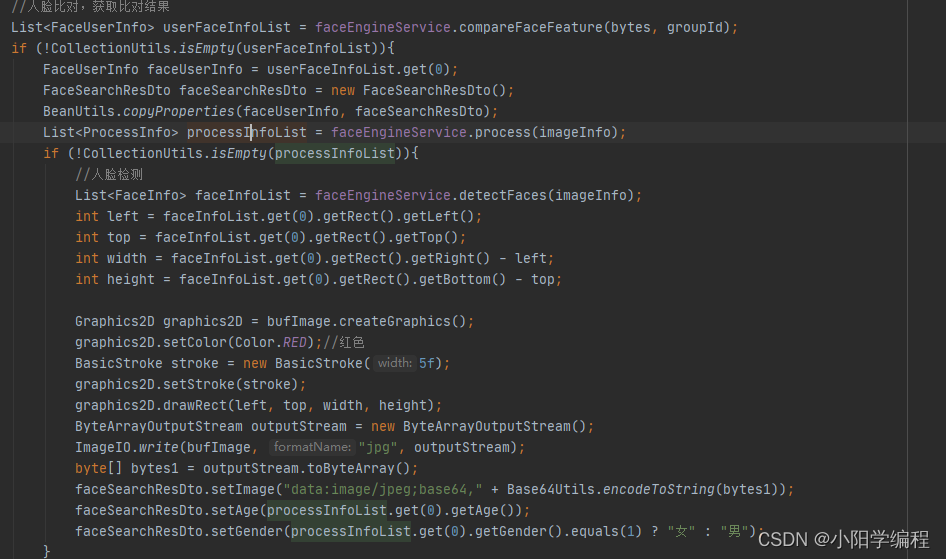This screenshot has width=946, height=559.
Task: Click 'new ByteArrayOutputStream()' constructor
Action: pyautogui.click(x=478, y=426)
